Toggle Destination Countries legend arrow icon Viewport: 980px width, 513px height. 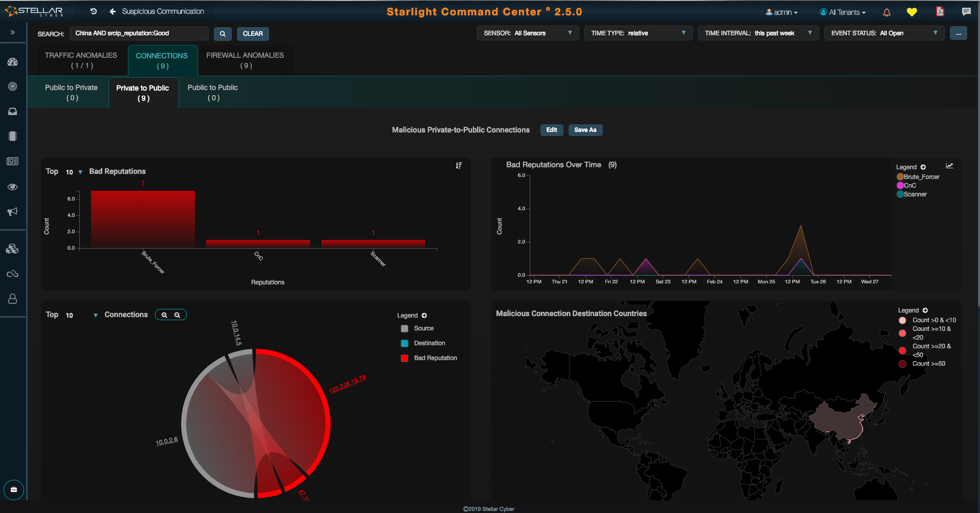pos(925,310)
